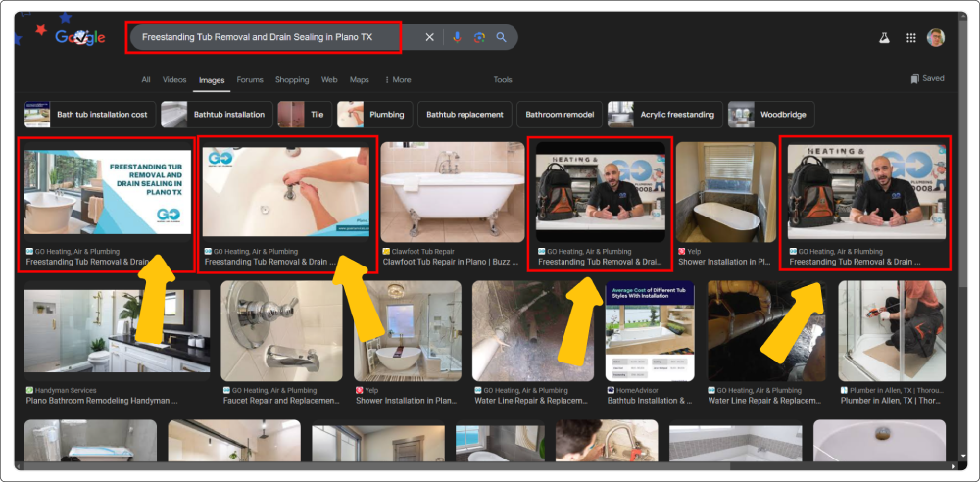Open the Tools filter options
Screen dimensions: 980x483
[x=503, y=80]
